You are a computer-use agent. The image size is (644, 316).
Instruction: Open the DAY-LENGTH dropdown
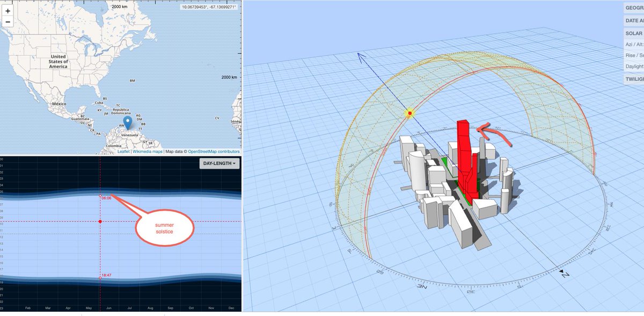tap(219, 163)
